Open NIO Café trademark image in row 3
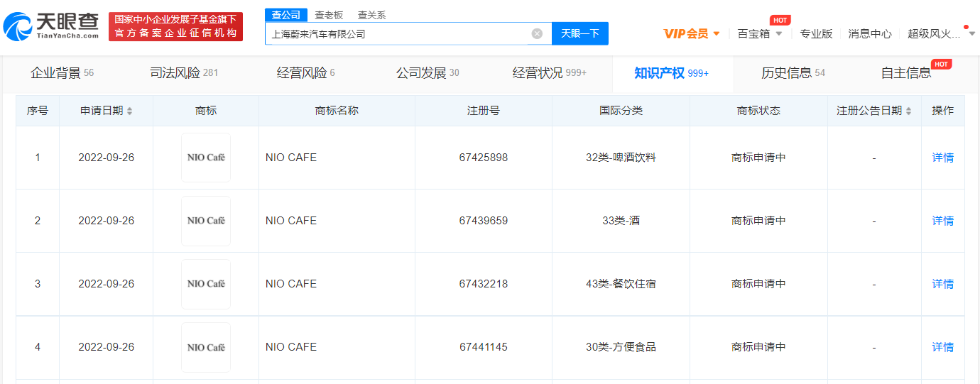This screenshot has height=384, width=980. (206, 284)
